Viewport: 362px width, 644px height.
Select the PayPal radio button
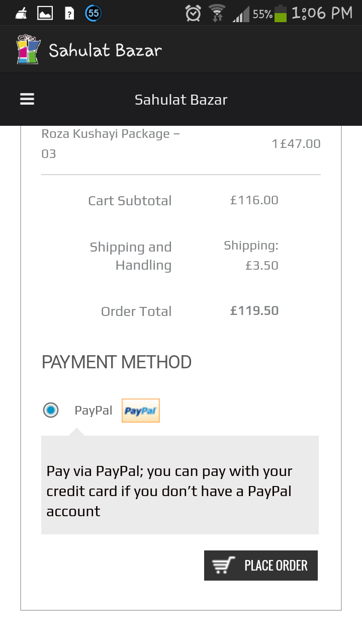coord(51,410)
